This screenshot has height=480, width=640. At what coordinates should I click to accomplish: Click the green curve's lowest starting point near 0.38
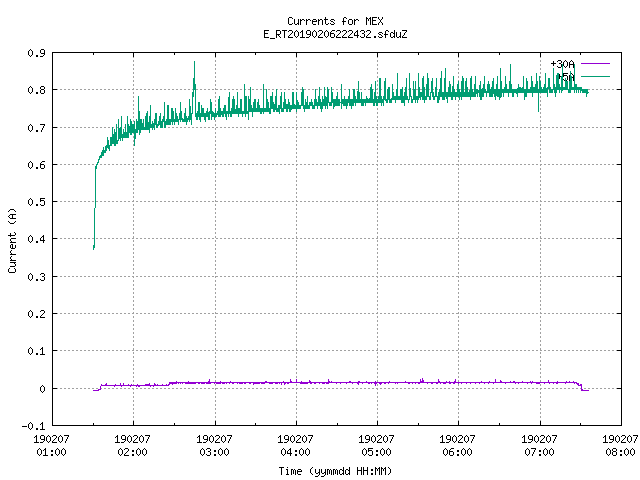coord(94,247)
